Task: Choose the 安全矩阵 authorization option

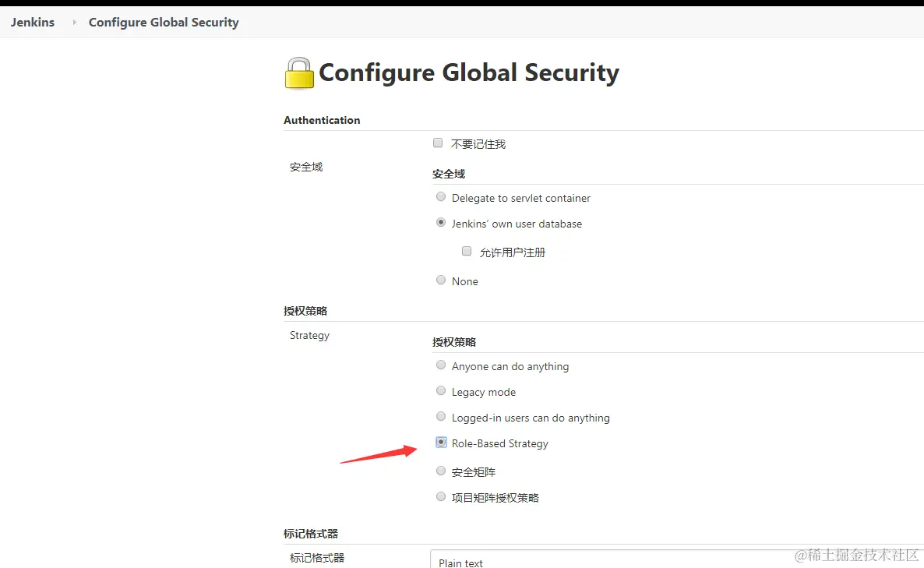Action: [441, 471]
